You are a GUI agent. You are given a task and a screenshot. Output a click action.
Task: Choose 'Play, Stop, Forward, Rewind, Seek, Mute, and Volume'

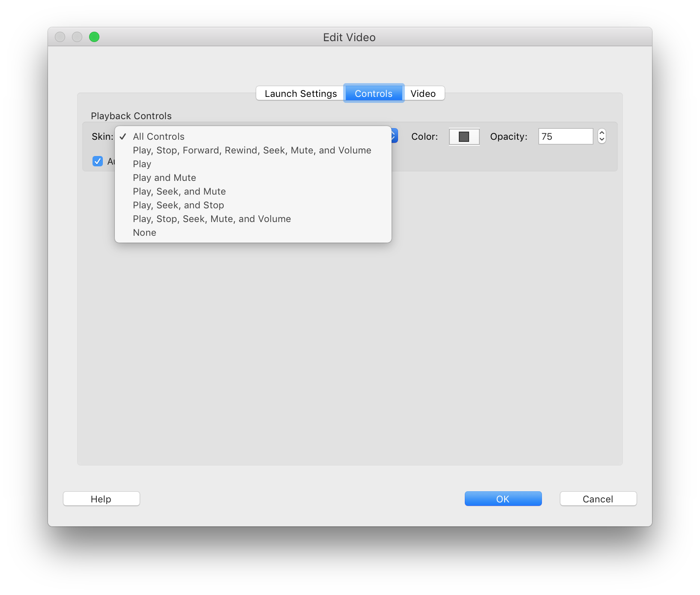click(252, 150)
